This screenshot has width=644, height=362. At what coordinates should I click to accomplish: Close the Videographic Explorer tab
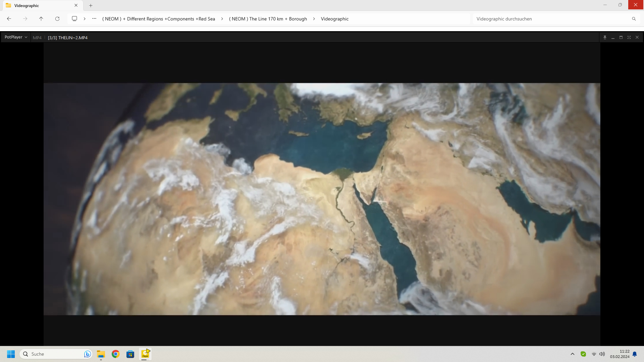[76, 5]
